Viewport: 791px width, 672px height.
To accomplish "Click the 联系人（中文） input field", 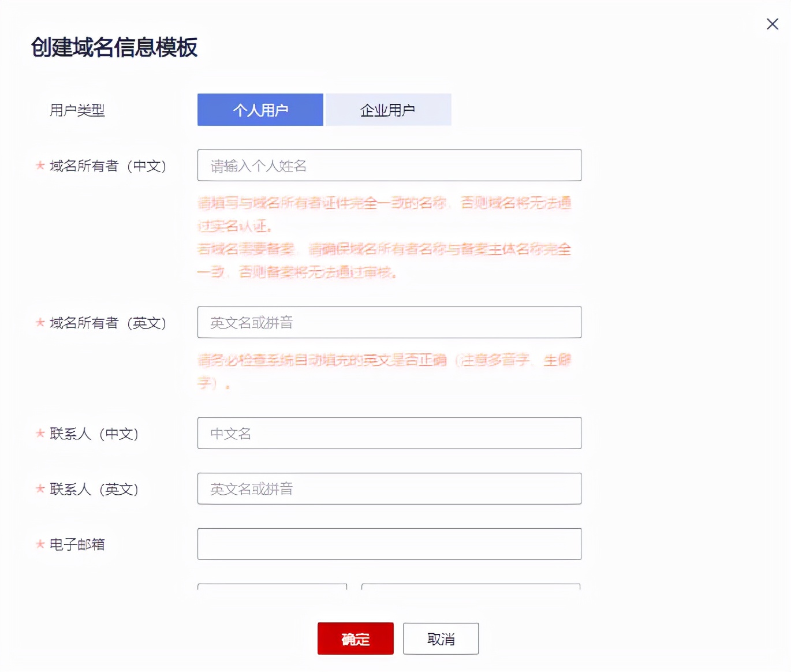I will click(389, 433).
